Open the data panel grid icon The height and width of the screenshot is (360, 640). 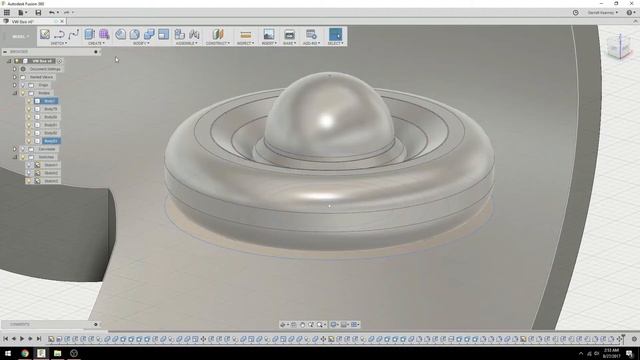tap(7, 12)
